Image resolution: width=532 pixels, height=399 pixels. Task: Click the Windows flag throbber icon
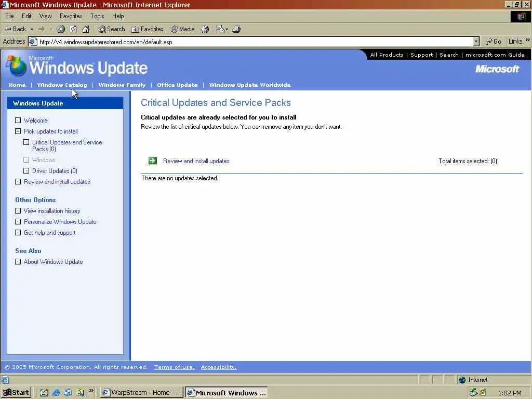coord(521,16)
